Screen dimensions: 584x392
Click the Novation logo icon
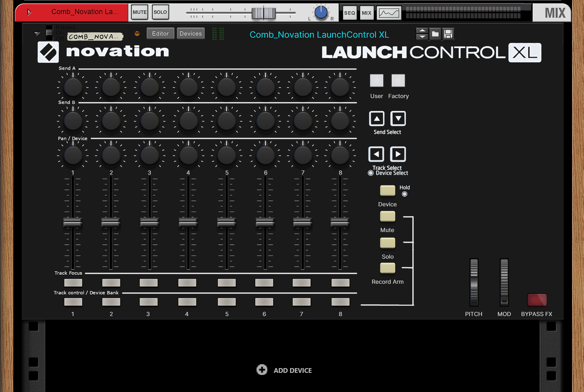click(48, 52)
